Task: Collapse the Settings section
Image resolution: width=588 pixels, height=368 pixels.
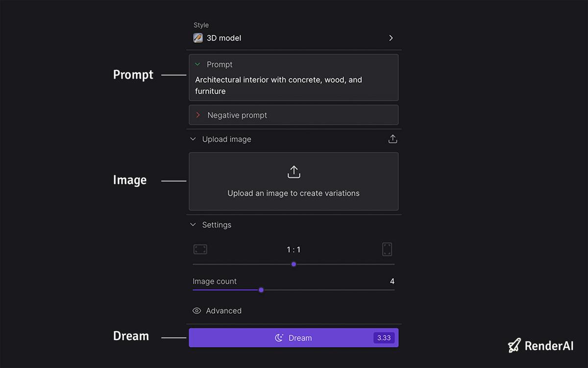Action: [193, 225]
